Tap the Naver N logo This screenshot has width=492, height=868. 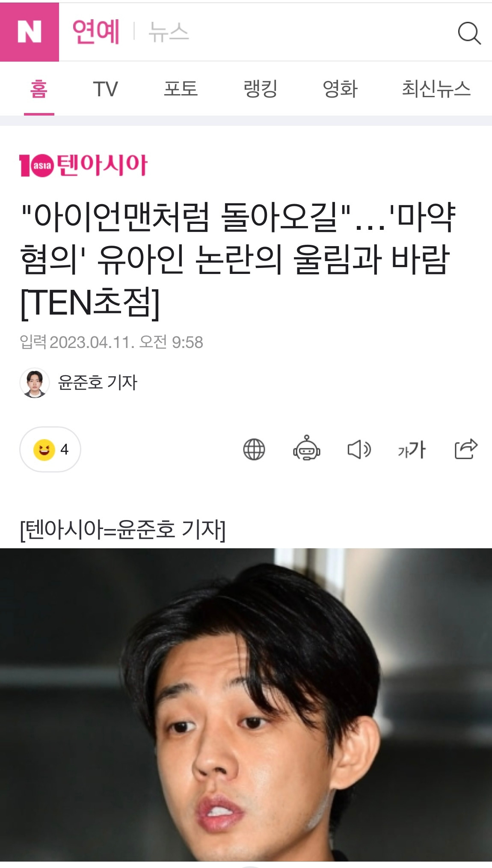pyautogui.click(x=30, y=32)
